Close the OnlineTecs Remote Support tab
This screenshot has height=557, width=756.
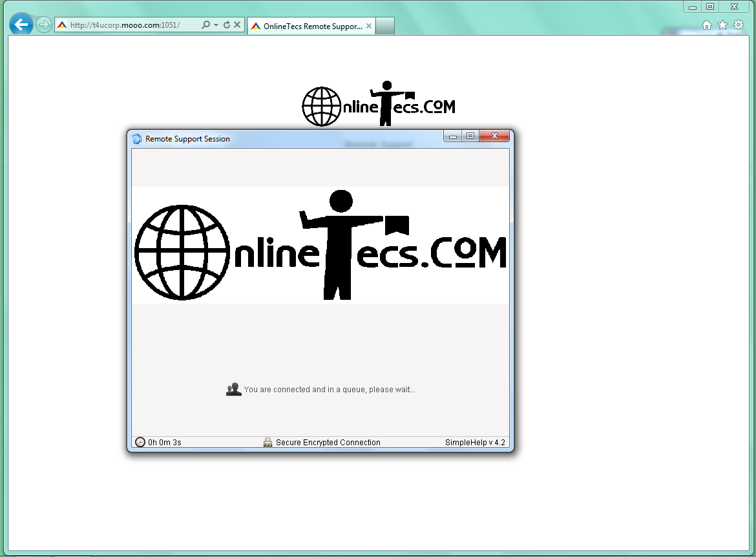coord(369,26)
